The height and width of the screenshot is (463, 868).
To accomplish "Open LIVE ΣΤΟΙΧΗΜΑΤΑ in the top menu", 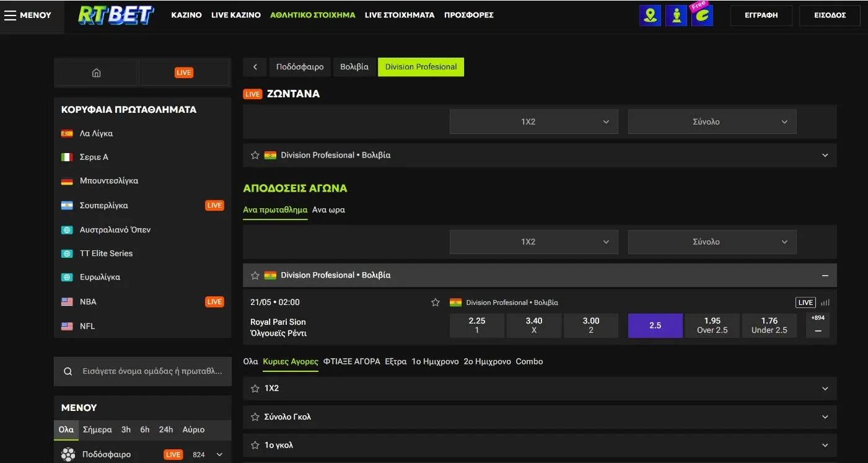I will click(x=400, y=15).
